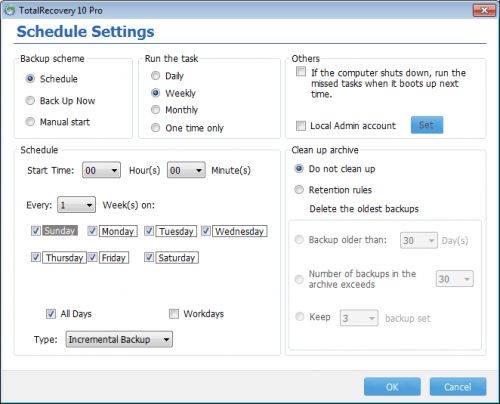The width and height of the screenshot is (500, 404).
Task: Click OK to confirm schedule
Action: pyautogui.click(x=392, y=387)
